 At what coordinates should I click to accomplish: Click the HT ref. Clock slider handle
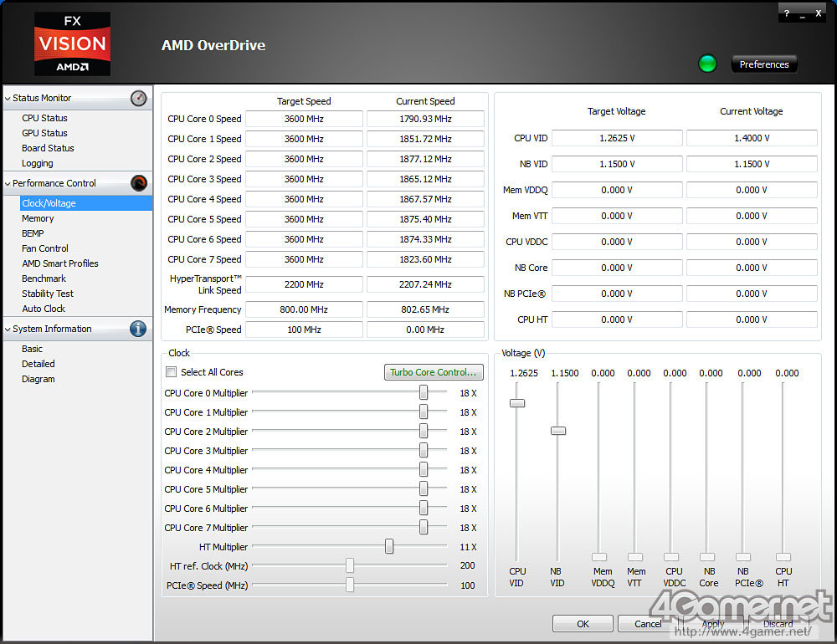pos(350,565)
